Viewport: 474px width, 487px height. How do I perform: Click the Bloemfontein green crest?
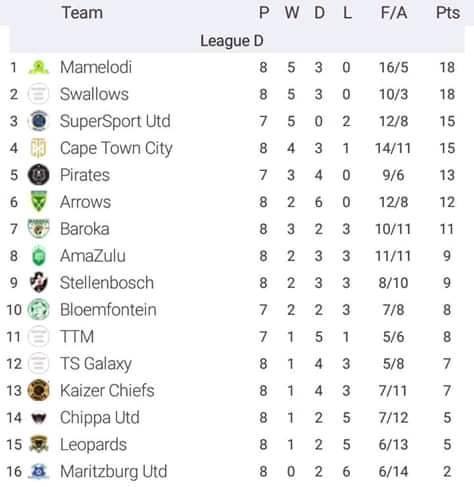point(39,310)
